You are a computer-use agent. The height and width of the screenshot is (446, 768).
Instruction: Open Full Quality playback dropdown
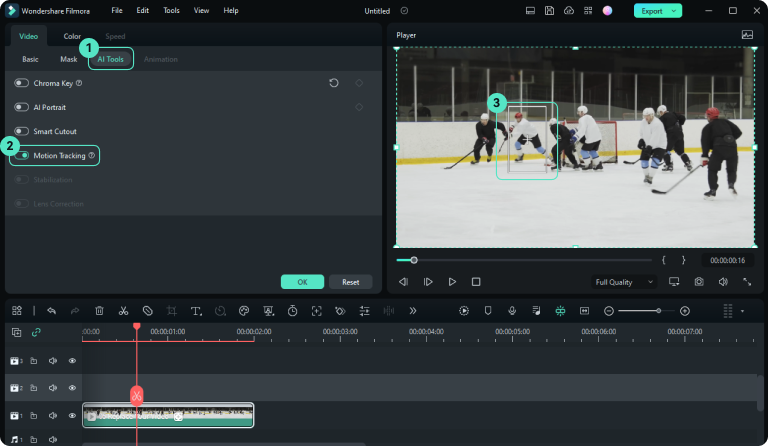(x=624, y=282)
